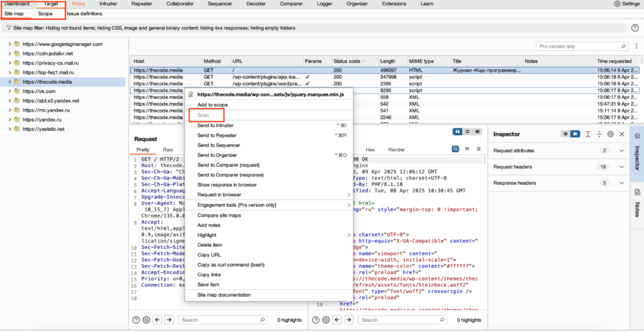
Task: Switch to side-by-side request/response layout
Action: click(x=458, y=131)
